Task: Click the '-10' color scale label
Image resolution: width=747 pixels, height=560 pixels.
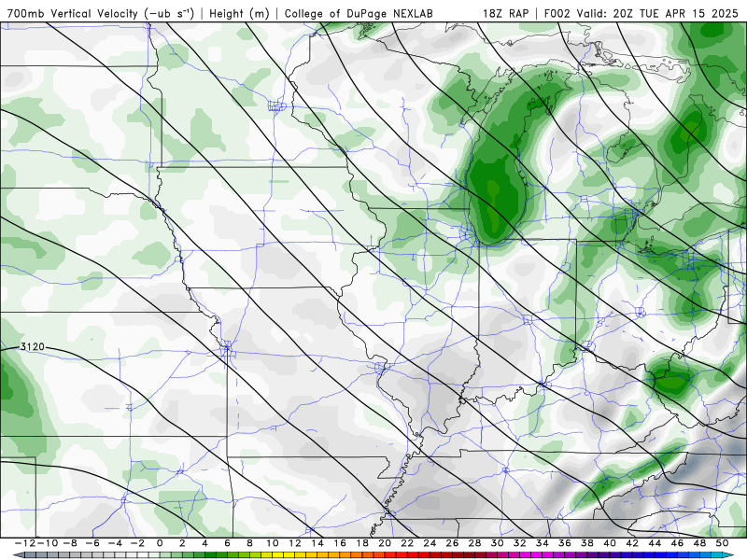Action: [48, 543]
